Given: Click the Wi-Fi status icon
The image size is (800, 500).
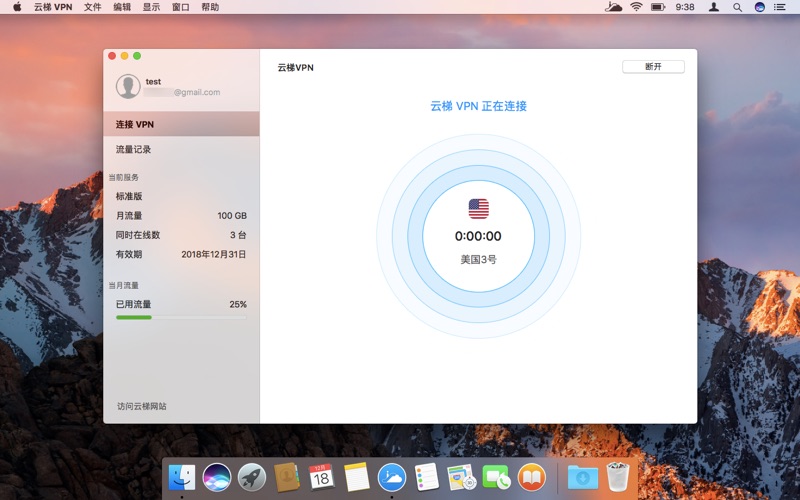Looking at the screenshot, I should 636,7.
